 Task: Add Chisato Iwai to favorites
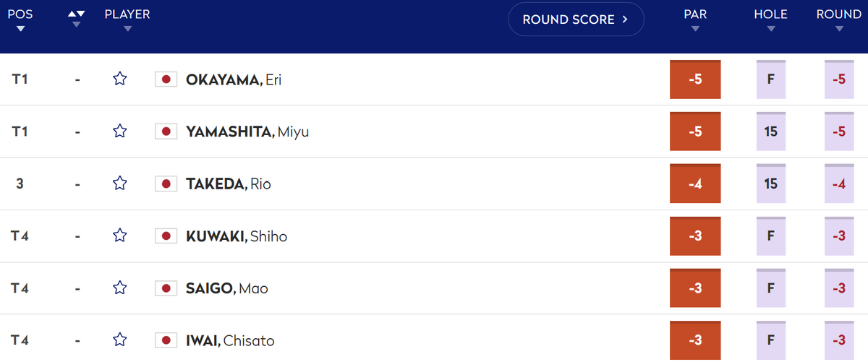pyautogui.click(x=120, y=340)
